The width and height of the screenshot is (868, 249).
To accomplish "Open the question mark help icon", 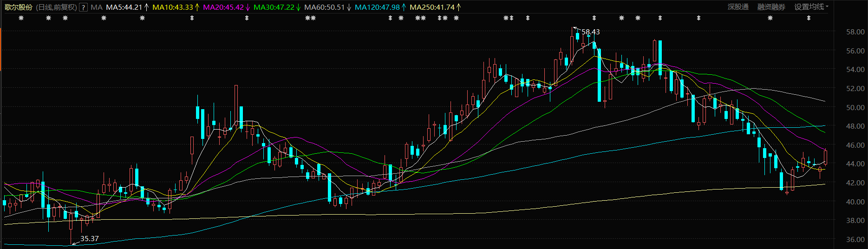I will [x=83, y=7].
